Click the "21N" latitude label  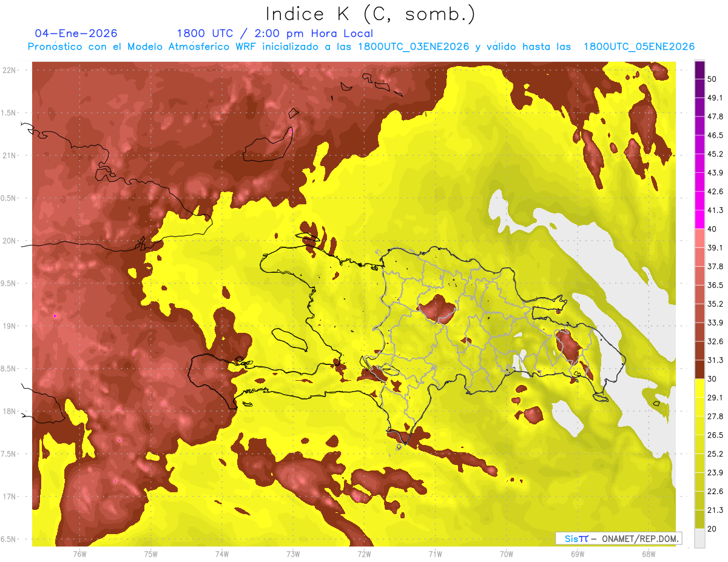click(x=9, y=156)
